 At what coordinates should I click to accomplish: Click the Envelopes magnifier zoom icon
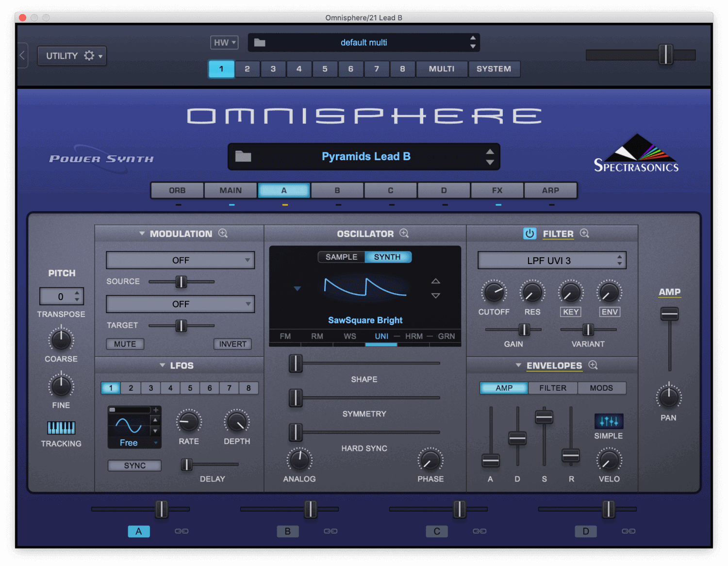[x=593, y=365]
